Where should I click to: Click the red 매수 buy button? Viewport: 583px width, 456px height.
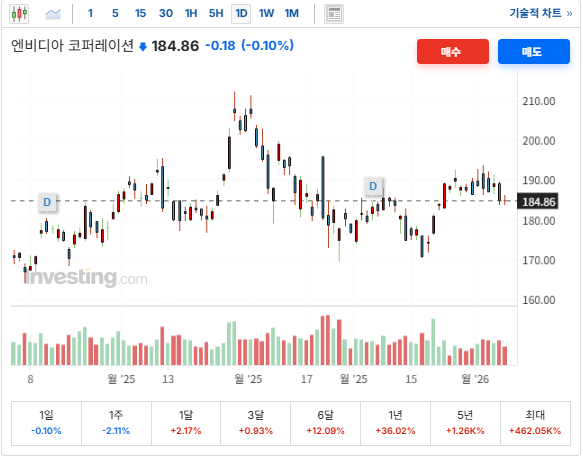[x=453, y=51]
